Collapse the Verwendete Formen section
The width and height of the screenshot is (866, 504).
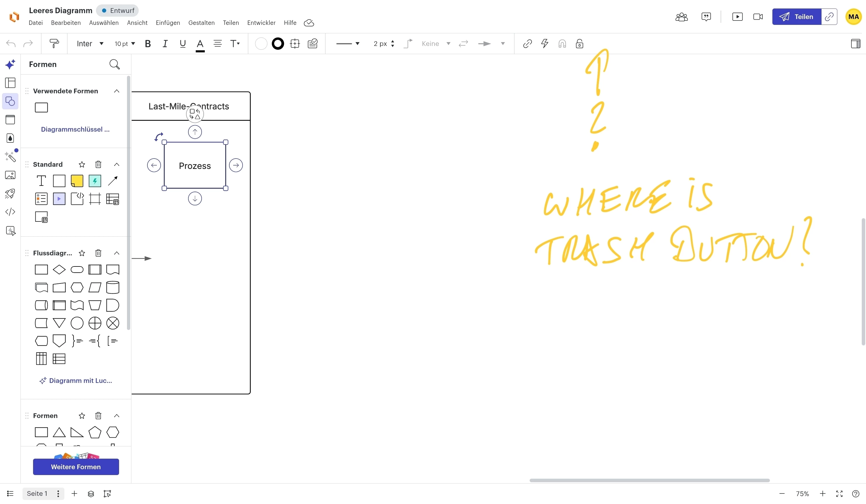tap(116, 91)
